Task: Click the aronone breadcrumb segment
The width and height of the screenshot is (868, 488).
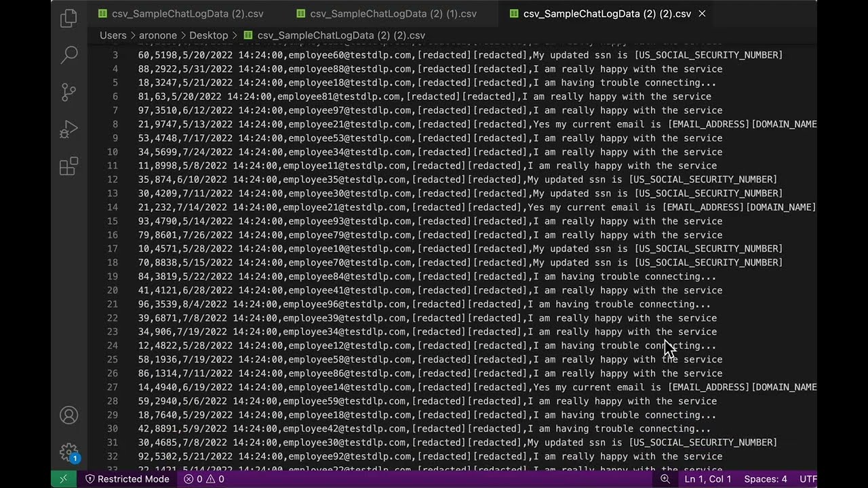Action: (x=158, y=35)
